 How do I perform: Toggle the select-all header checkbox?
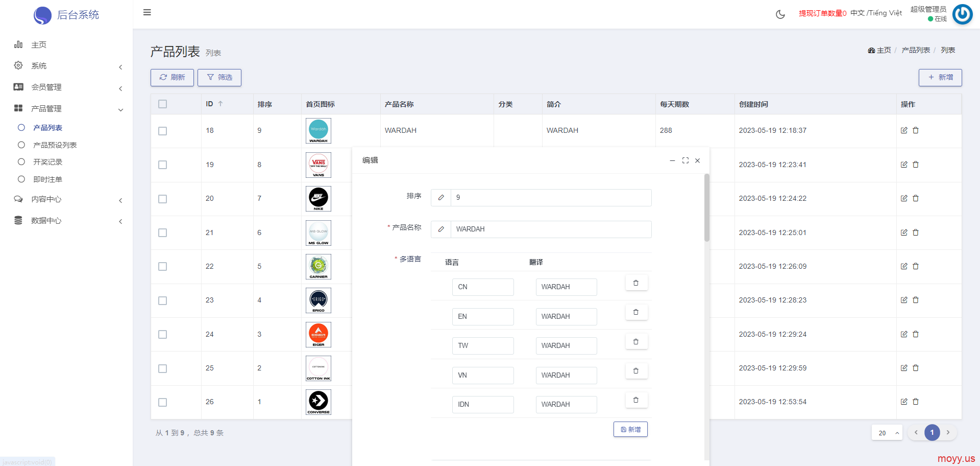click(163, 104)
